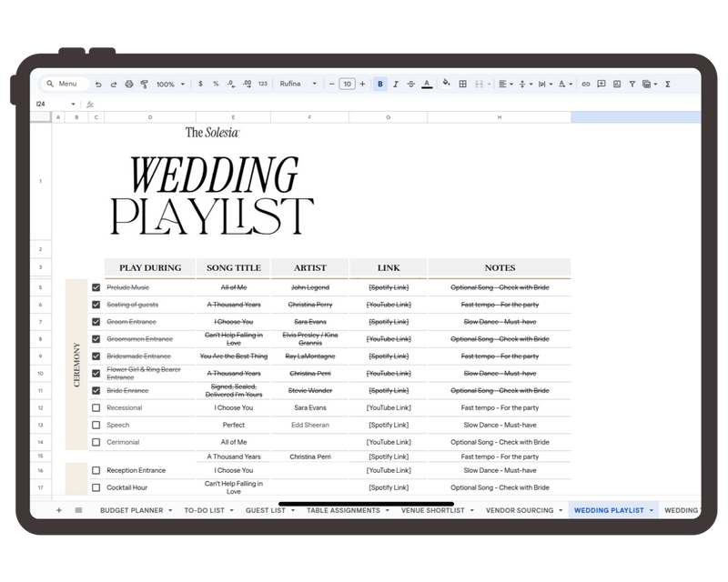Tick the Cocktail Hour checkbox

tap(96, 487)
